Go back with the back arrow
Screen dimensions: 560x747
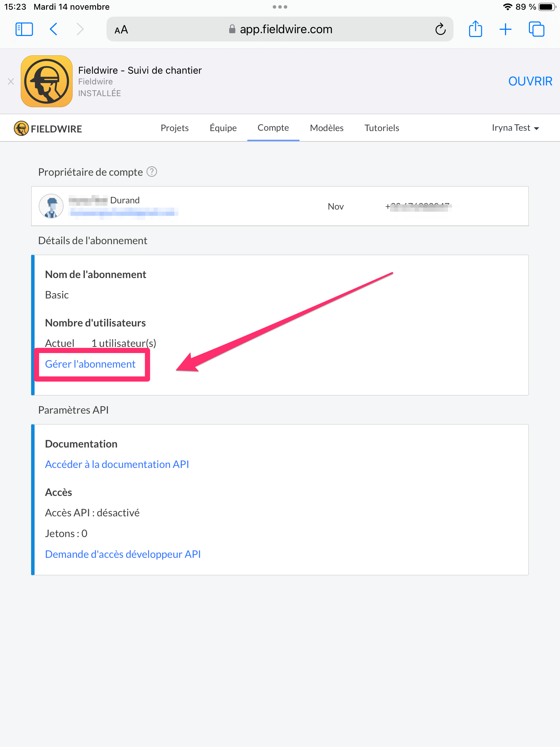click(x=53, y=29)
